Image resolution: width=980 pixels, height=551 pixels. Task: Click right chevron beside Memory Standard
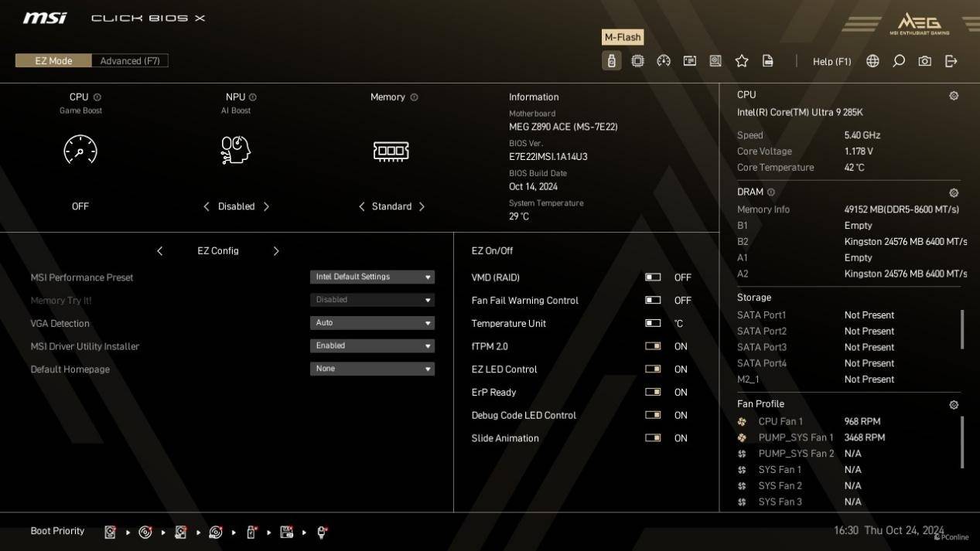pyautogui.click(x=422, y=206)
